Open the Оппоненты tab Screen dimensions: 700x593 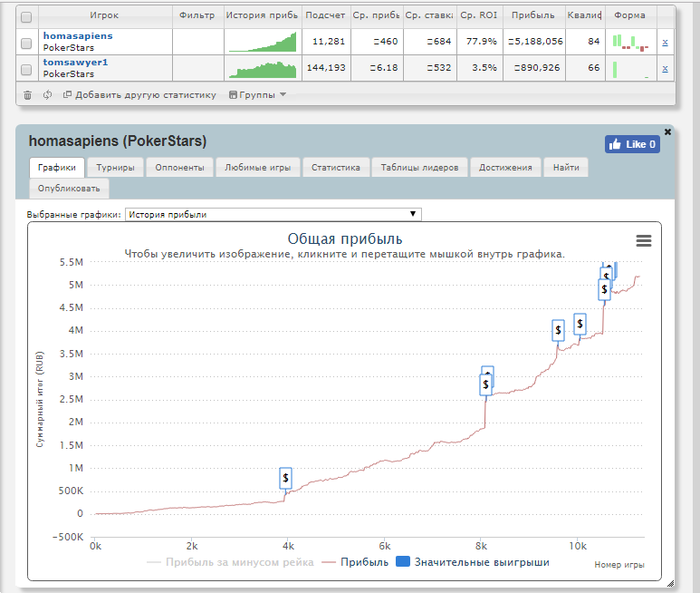(179, 167)
